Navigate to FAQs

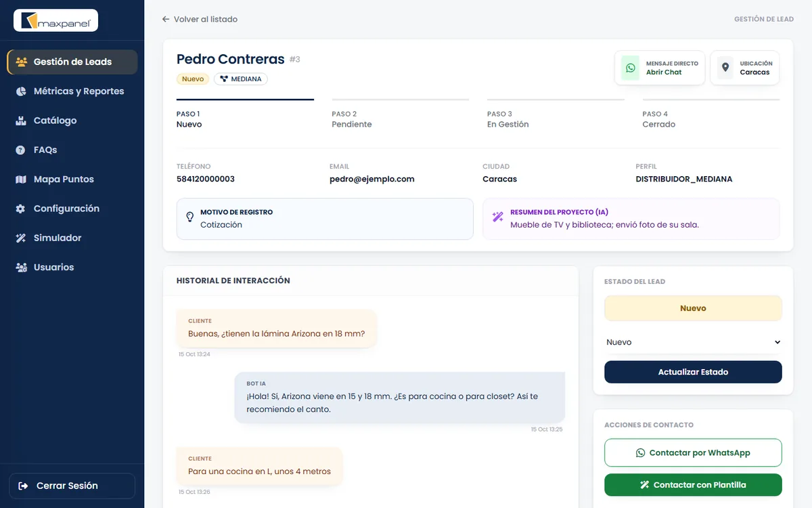72,150
